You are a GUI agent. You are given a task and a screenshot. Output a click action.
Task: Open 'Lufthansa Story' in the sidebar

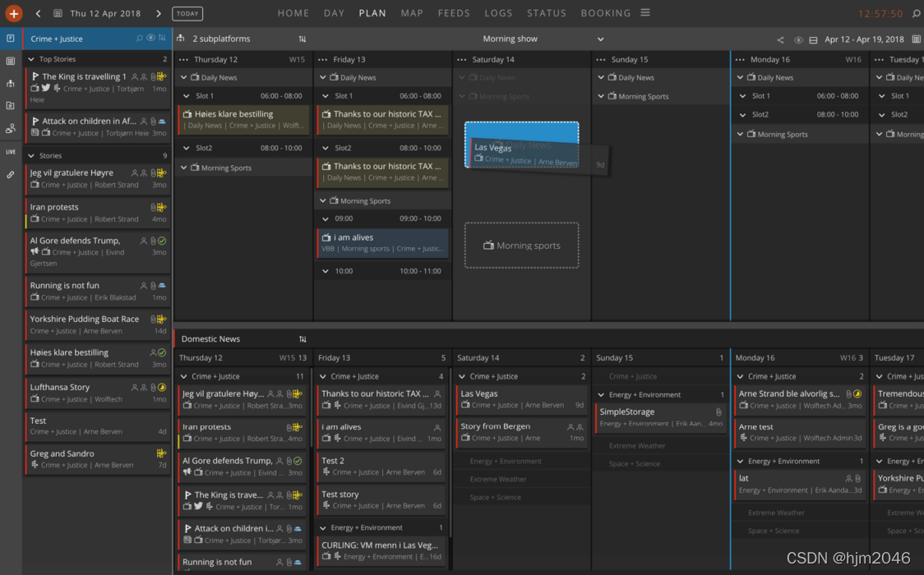(x=98, y=393)
